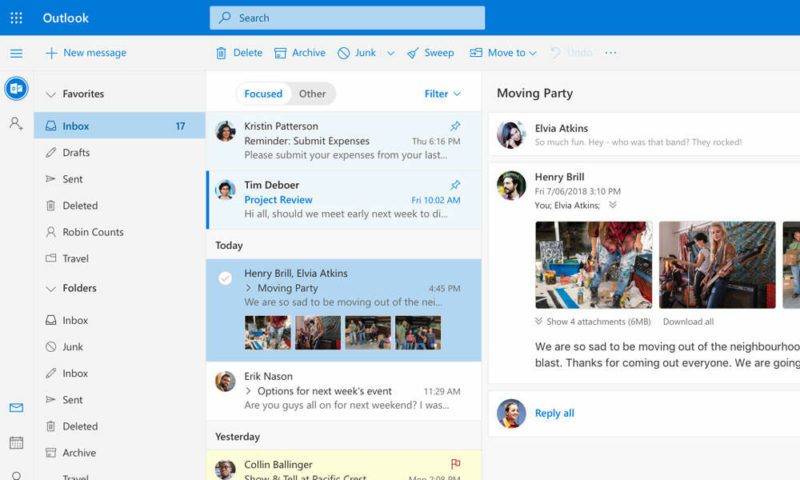Click the Archive box icon in toolbar
Image resolution: width=800 pixels, height=480 pixels.
click(x=280, y=53)
